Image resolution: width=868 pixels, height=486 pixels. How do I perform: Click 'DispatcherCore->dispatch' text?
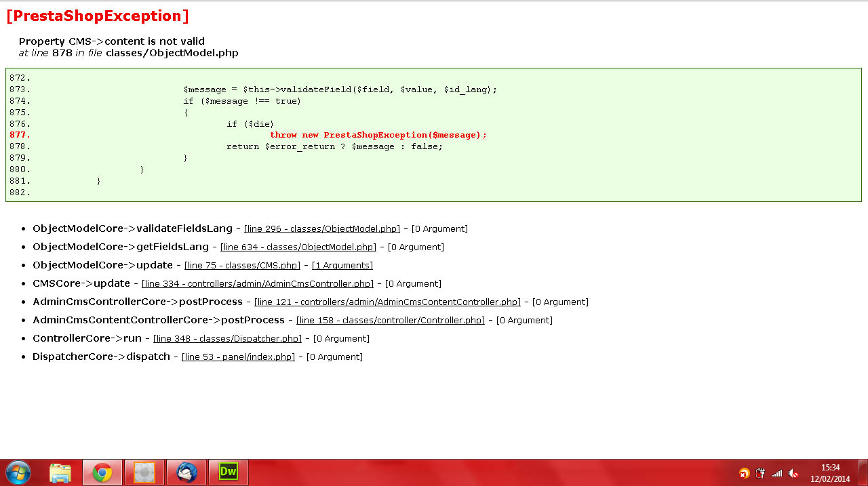tap(101, 357)
